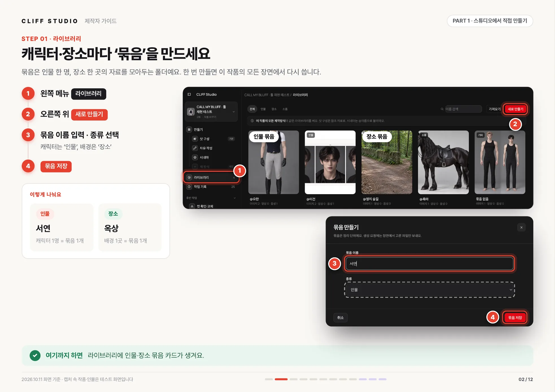Click the red 새로 만들기 button in library

[515, 109]
